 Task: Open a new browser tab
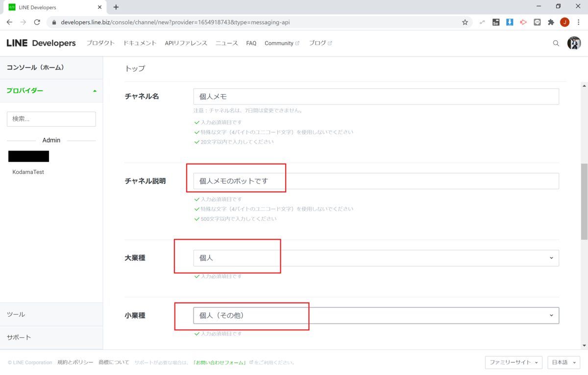click(x=116, y=7)
